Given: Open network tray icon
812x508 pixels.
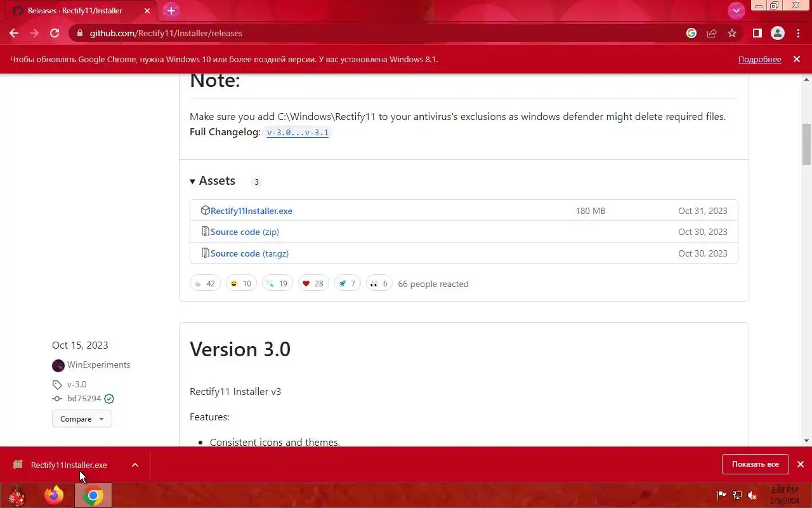Looking at the screenshot, I should click(737, 495).
